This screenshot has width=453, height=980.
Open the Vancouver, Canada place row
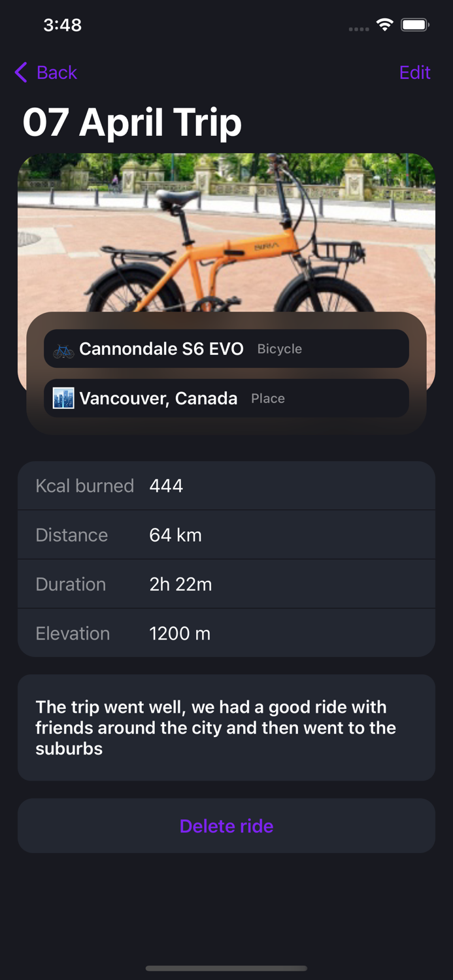[226, 398]
